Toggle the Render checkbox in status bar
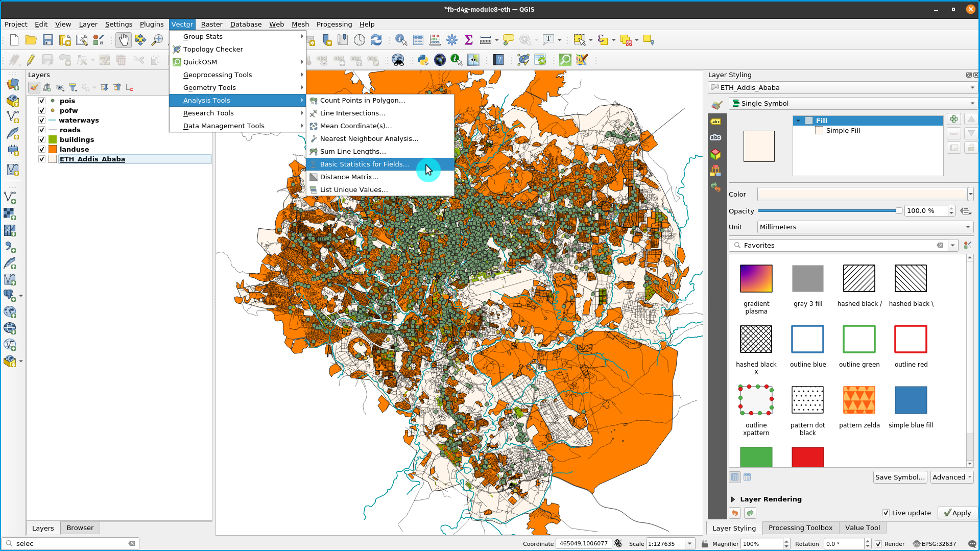Image resolution: width=980 pixels, height=551 pixels. point(878,544)
